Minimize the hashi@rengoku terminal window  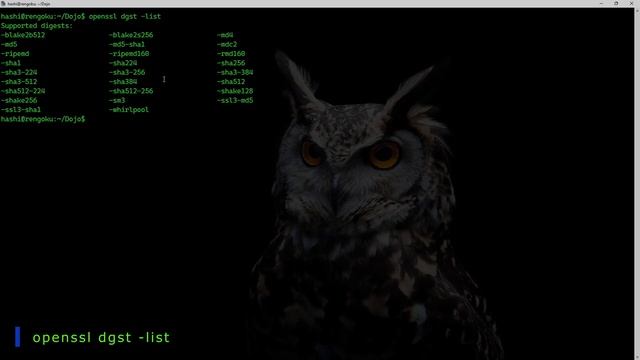601,3
